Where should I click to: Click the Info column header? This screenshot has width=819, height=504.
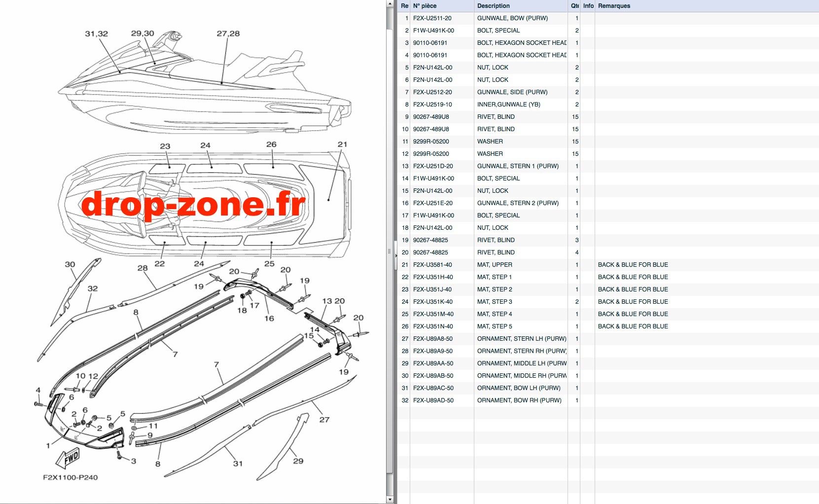point(588,6)
